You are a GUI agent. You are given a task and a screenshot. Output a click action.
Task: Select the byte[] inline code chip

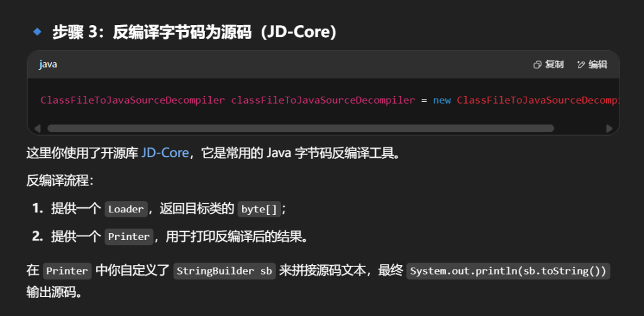click(x=259, y=209)
